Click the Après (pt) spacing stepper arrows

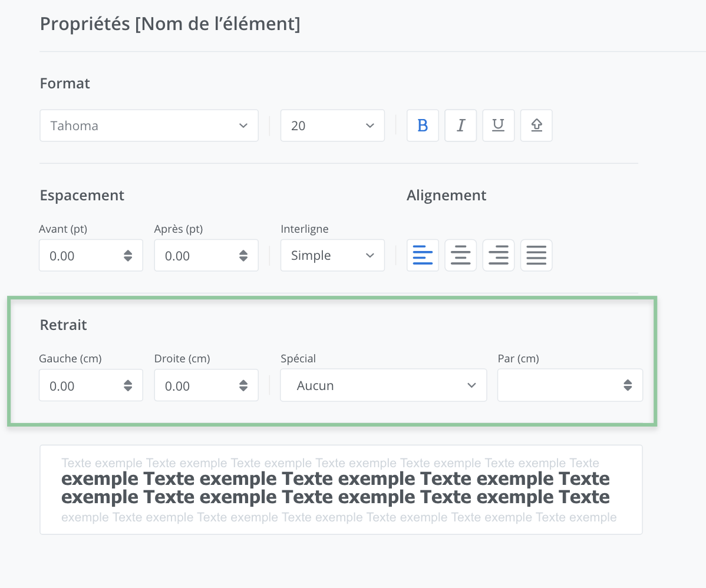point(243,256)
